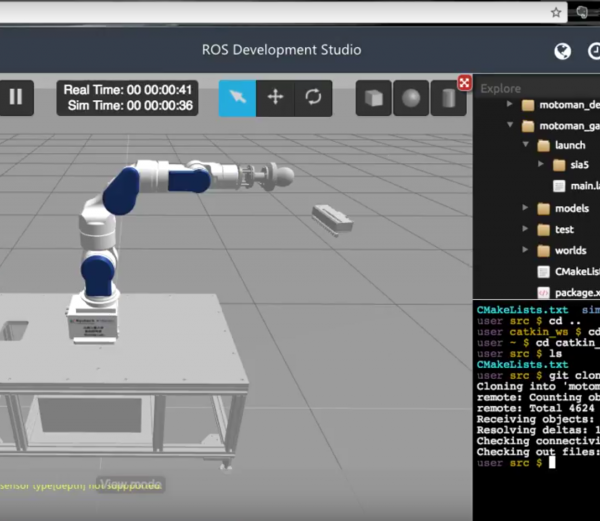Insert a box shape
The height and width of the screenshot is (521, 600).
click(374, 98)
